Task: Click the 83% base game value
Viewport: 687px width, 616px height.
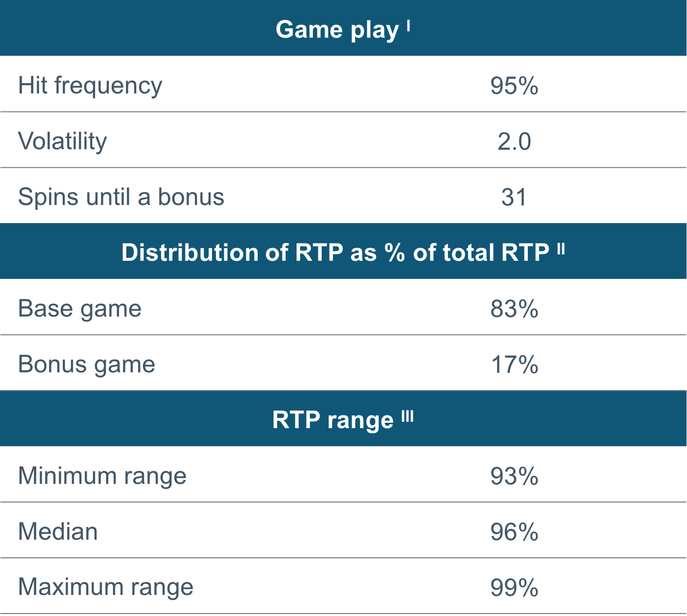Action: pyautogui.click(x=514, y=309)
